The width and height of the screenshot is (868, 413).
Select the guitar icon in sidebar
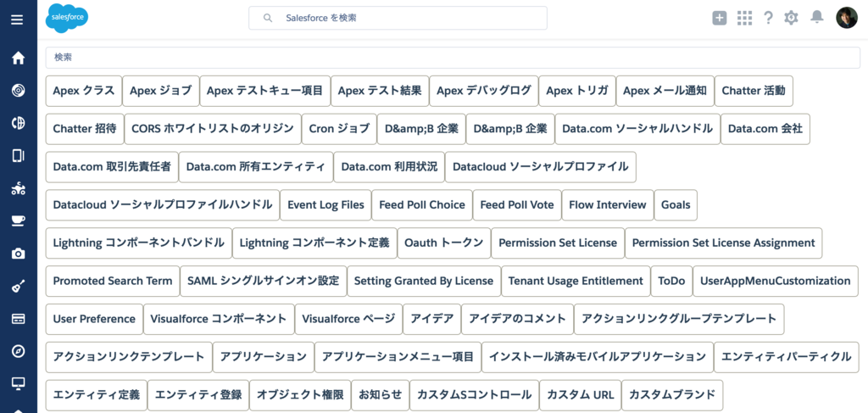[19, 287]
